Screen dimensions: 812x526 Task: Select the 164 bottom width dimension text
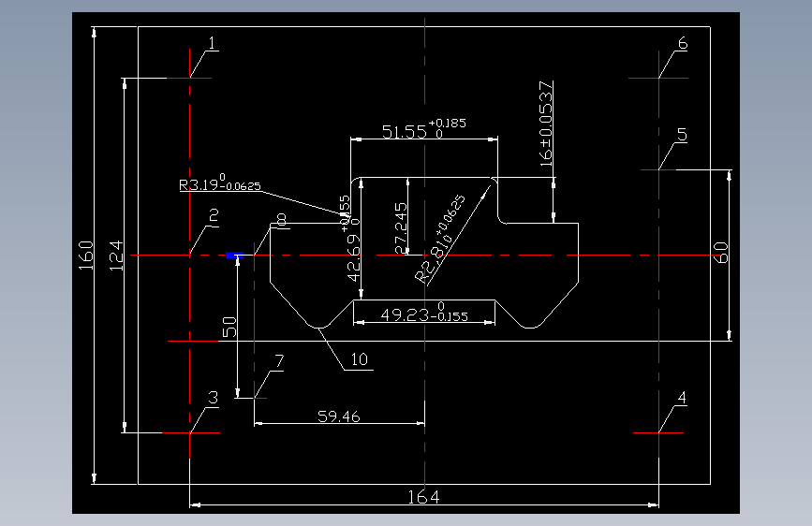point(423,498)
